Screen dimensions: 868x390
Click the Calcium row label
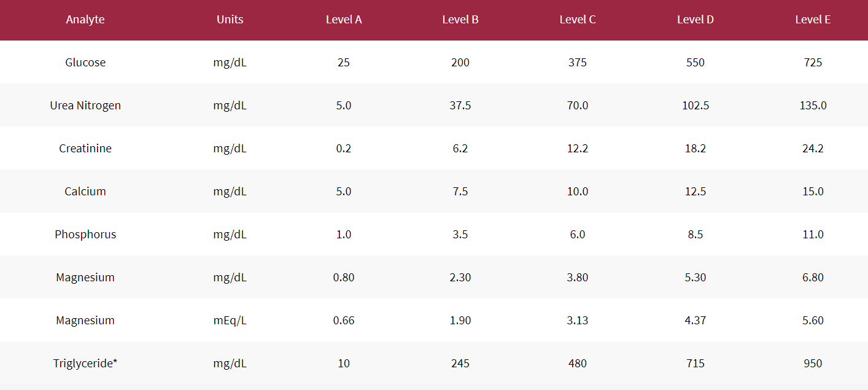tap(85, 192)
